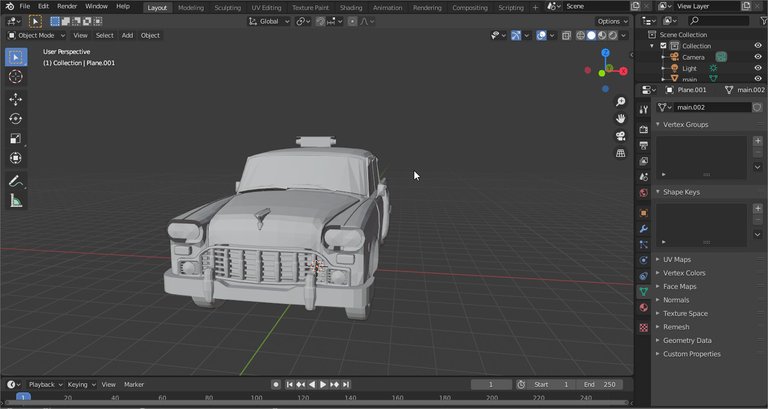This screenshot has width=768, height=409.
Task: Add a new shape key with plus
Action: coord(758,208)
